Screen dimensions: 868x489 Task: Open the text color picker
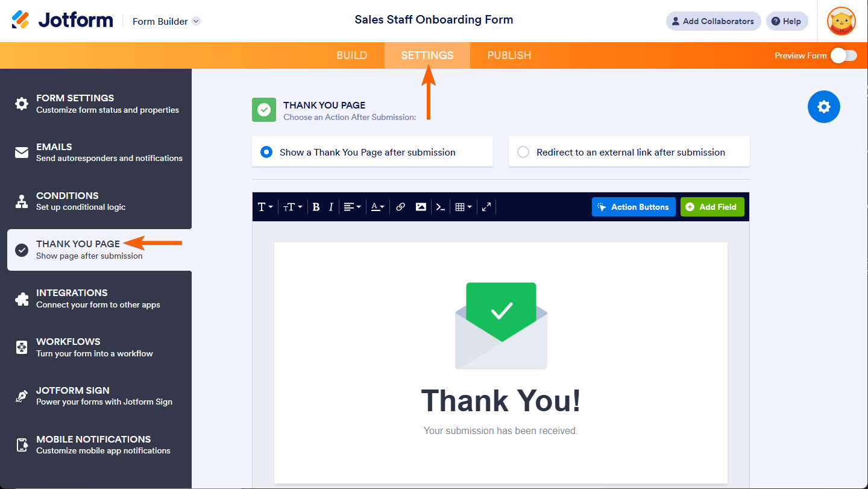(377, 207)
